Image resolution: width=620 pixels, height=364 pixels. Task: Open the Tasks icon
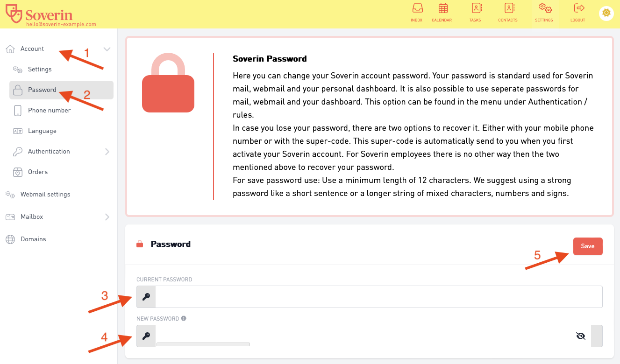click(x=476, y=8)
